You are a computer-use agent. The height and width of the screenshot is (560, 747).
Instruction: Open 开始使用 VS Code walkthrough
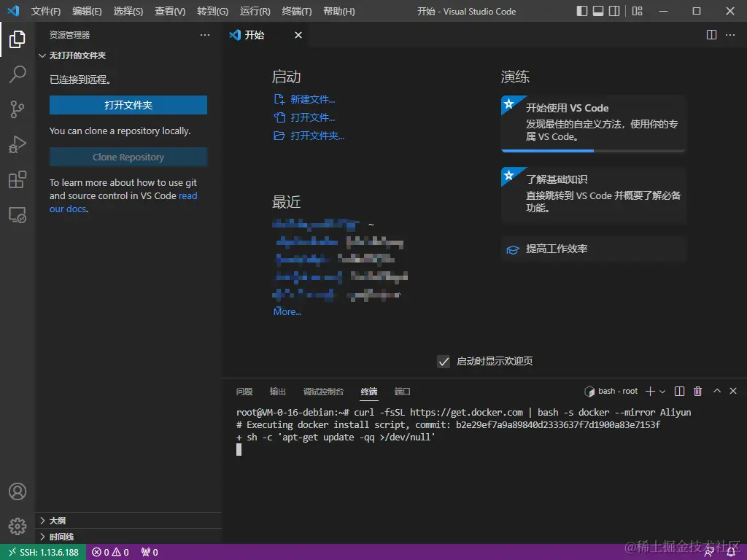(593, 123)
